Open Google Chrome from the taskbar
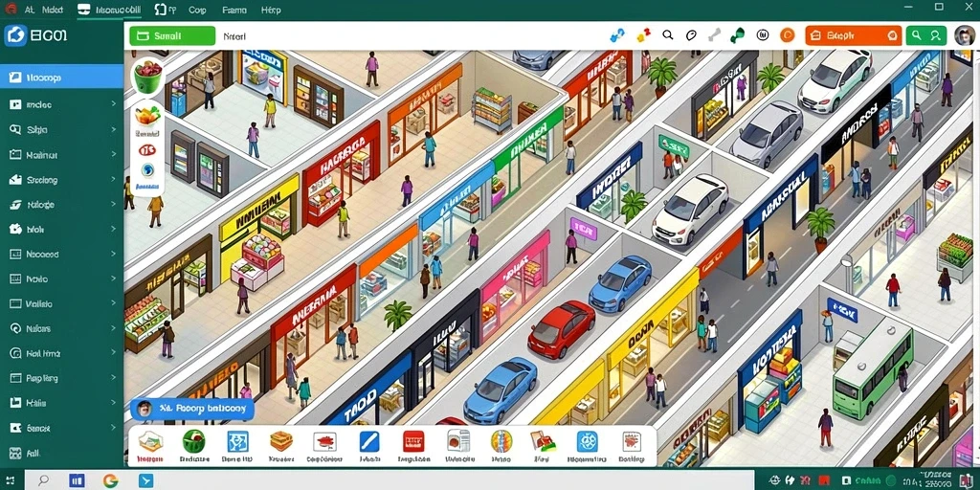The height and width of the screenshot is (490, 980). tap(111, 480)
